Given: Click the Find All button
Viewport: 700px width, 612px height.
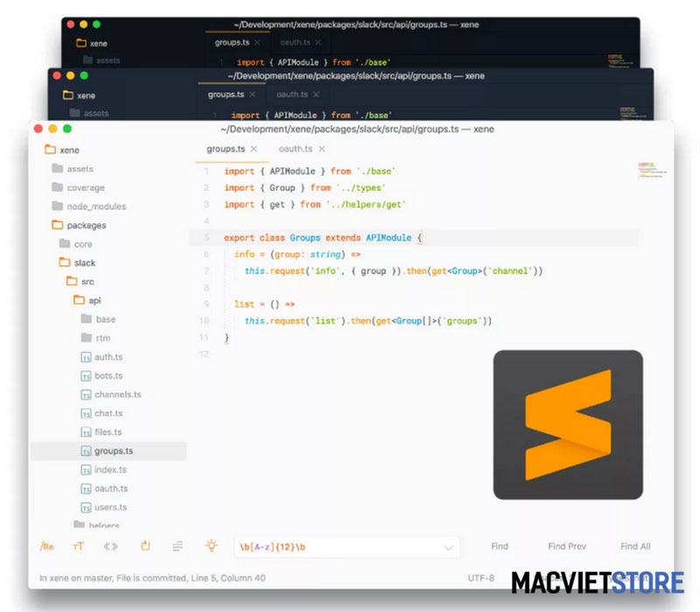Looking at the screenshot, I should (635, 546).
